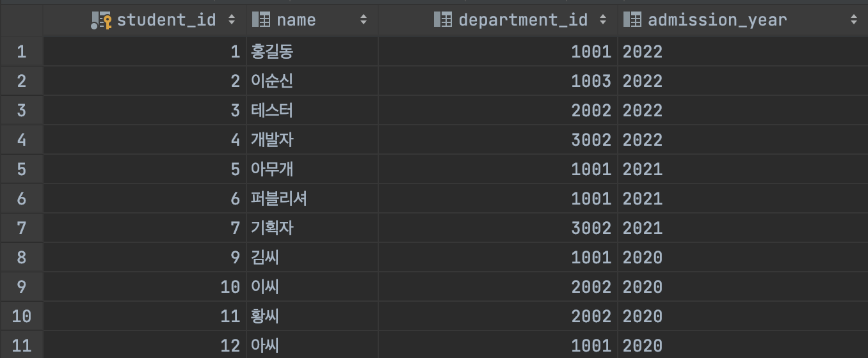Click admission_year 2022 in 개발자's row
The image size is (868, 358).
pos(743,140)
